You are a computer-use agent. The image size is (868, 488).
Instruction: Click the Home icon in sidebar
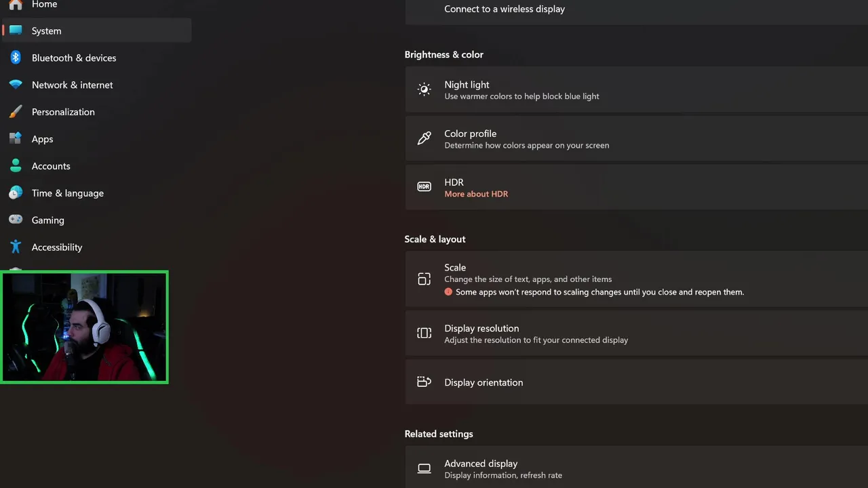coord(16,5)
